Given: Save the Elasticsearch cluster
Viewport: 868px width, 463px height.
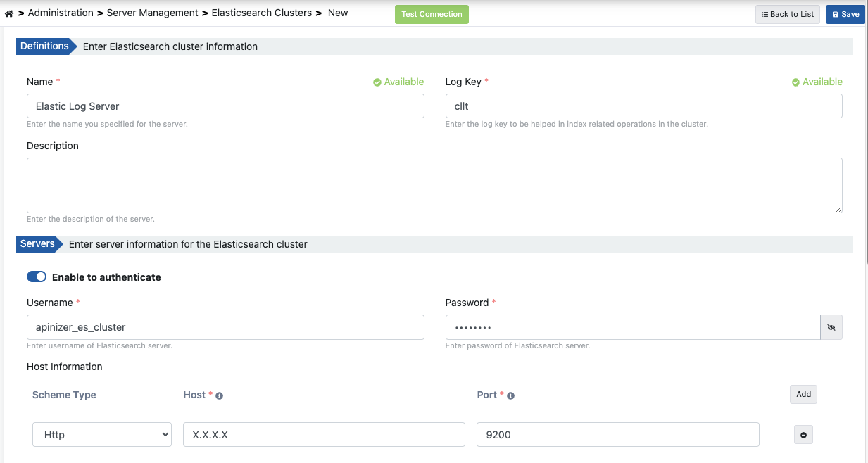Looking at the screenshot, I should (x=845, y=14).
